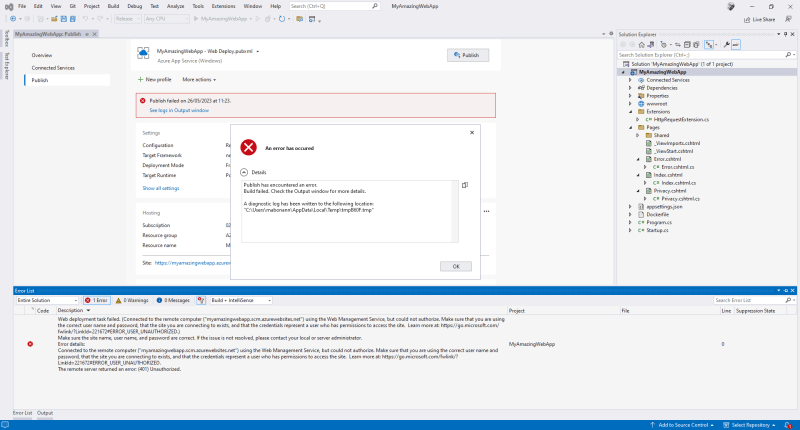Click Live Share button
Viewport: 800px width, 430px height.
[x=760, y=19]
